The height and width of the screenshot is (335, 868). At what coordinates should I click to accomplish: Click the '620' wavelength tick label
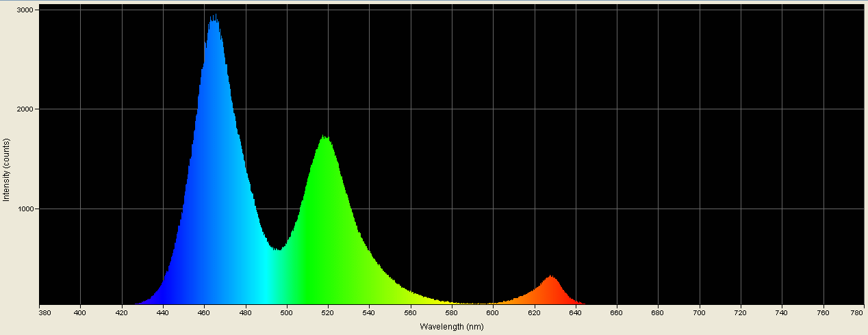535,313
